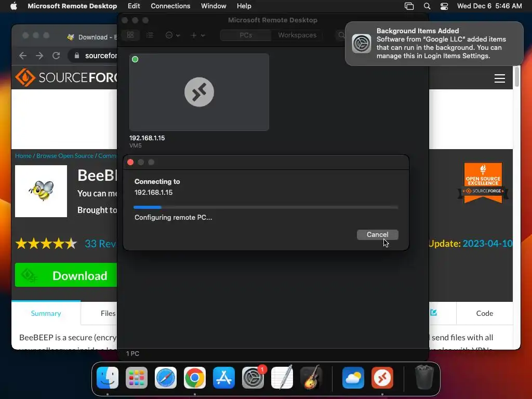Click the 2023-04-10 update date link
Viewport: 532px width, 399px height.
coord(487,243)
